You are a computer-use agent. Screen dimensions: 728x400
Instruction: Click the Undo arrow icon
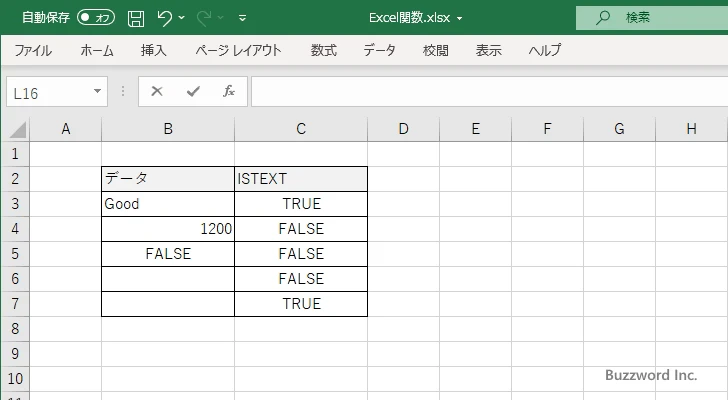[x=164, y=18]
